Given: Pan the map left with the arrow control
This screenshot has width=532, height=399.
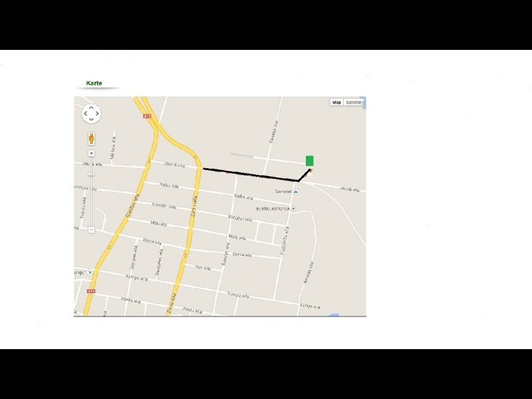Looking at the screenshot, I should click(x=85, y=114).
